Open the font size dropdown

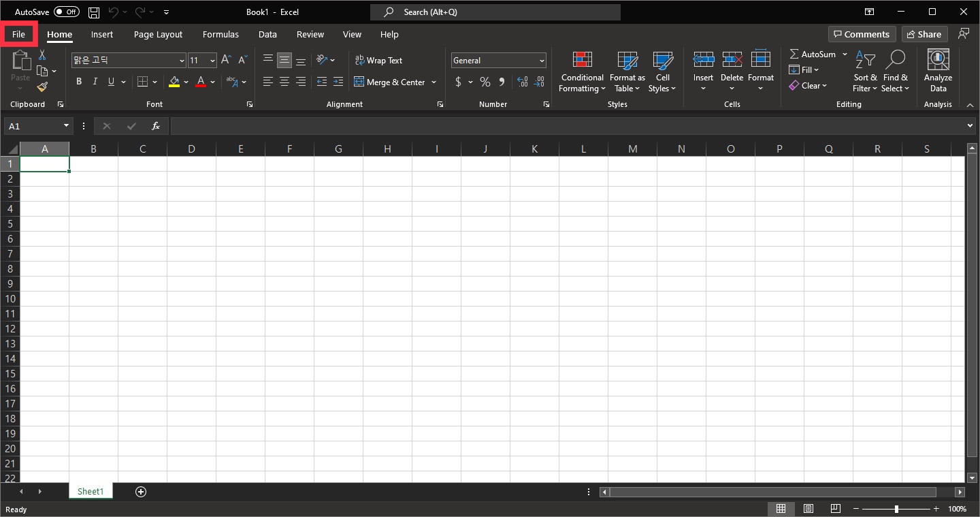click(x=212, y=61)
